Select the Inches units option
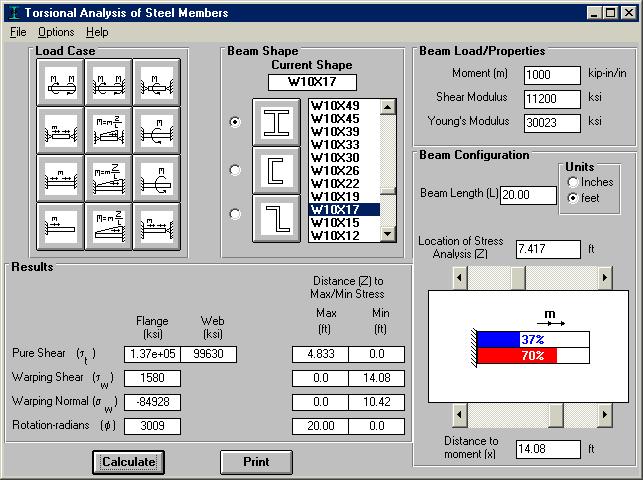643x480 pixels. coord(573,182)
